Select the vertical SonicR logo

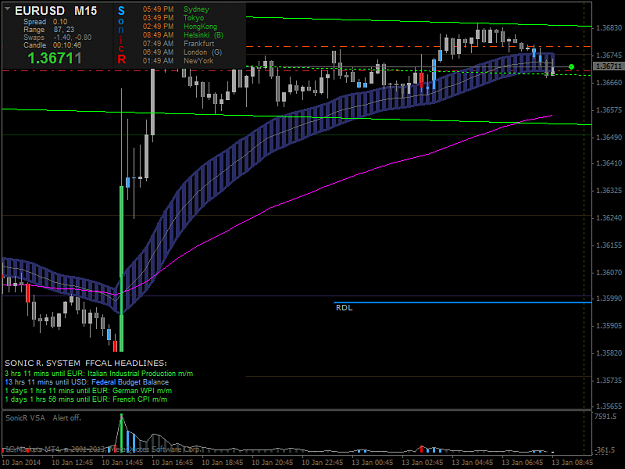[x=121, y=35]
